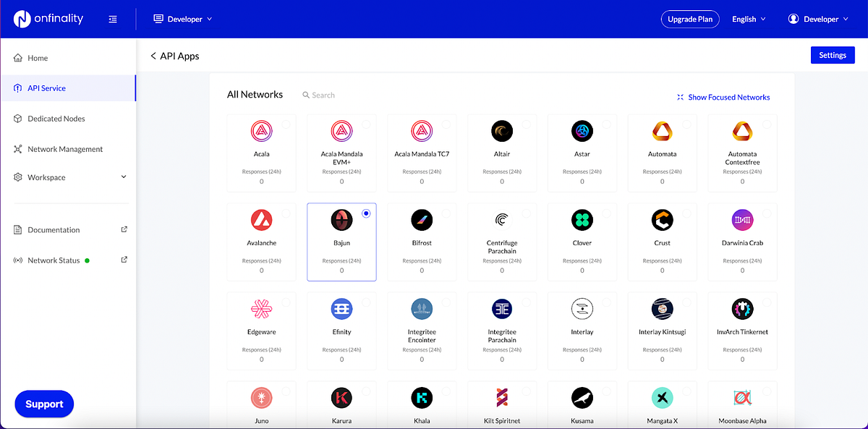Click the Darwinia Crab logo

coord(742,220)
